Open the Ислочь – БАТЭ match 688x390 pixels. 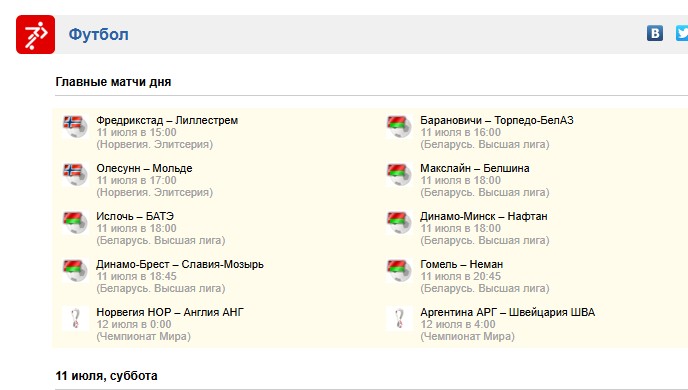click(135, 216)
